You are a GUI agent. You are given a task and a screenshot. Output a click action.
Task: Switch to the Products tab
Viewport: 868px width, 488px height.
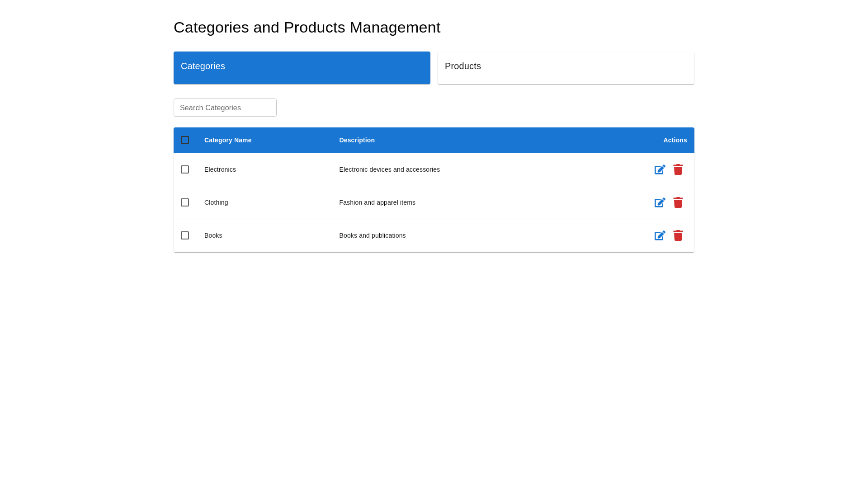tap(566, 67)
